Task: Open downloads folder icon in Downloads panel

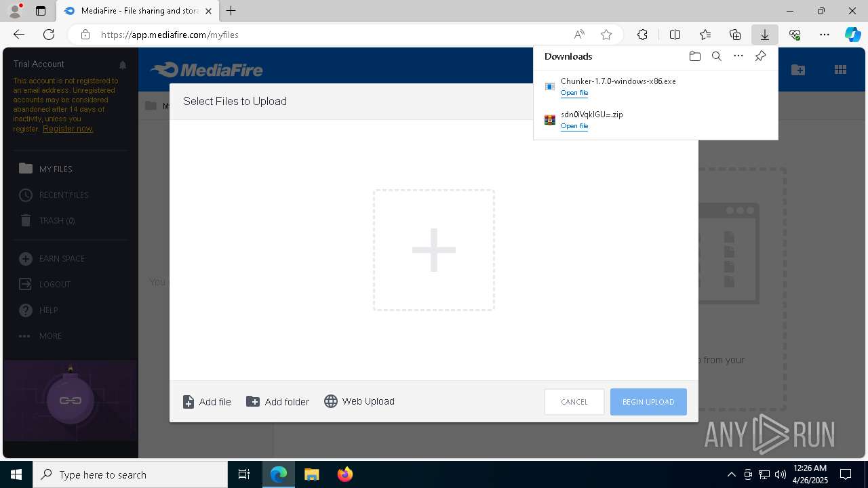Action: [694, 56]
